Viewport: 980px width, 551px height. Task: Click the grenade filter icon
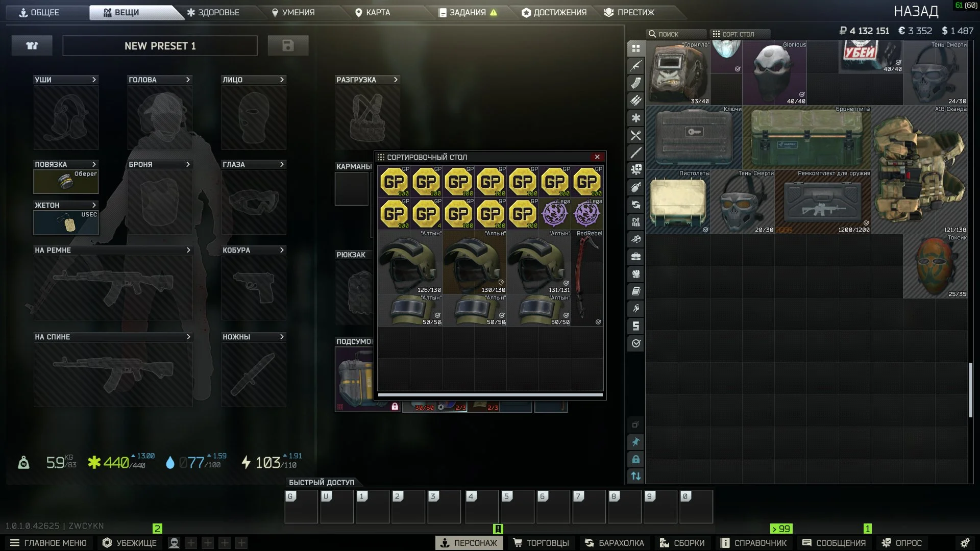[x=636, y=187]
